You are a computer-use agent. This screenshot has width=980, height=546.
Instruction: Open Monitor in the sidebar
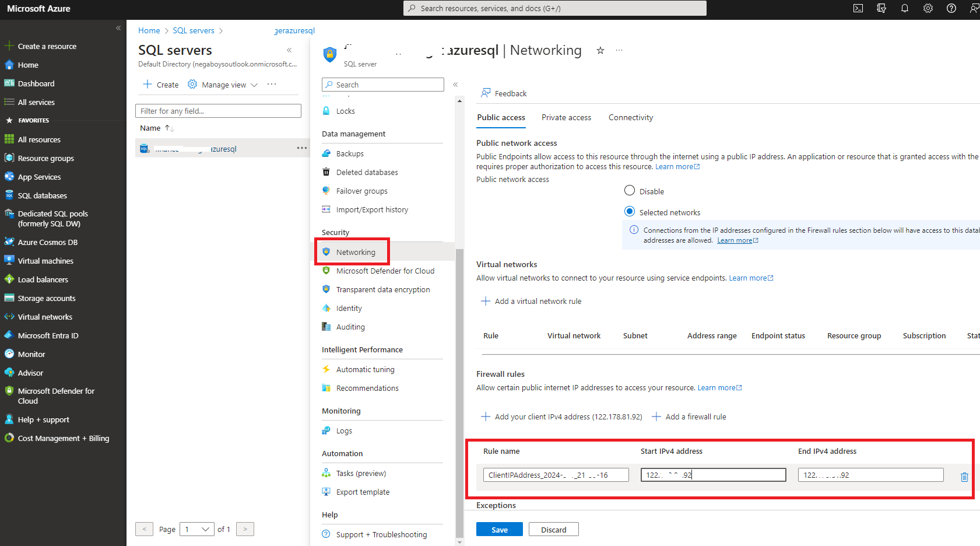[31, 354]
